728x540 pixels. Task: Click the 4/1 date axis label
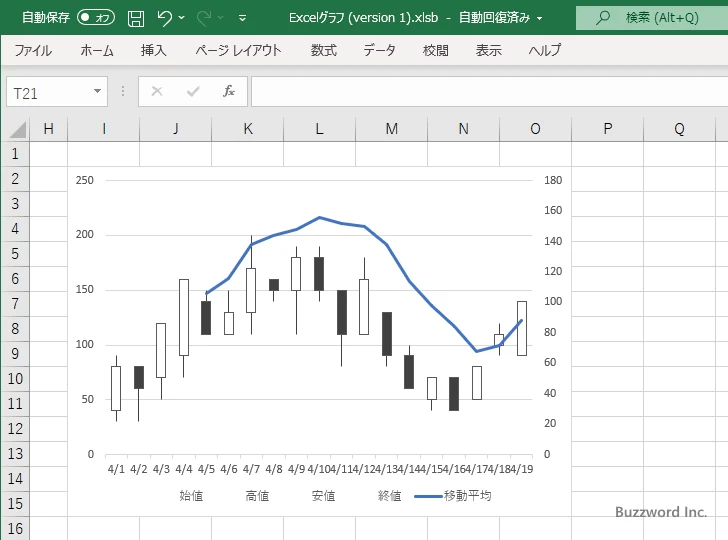pyautogui.click(x=116, y=469)
